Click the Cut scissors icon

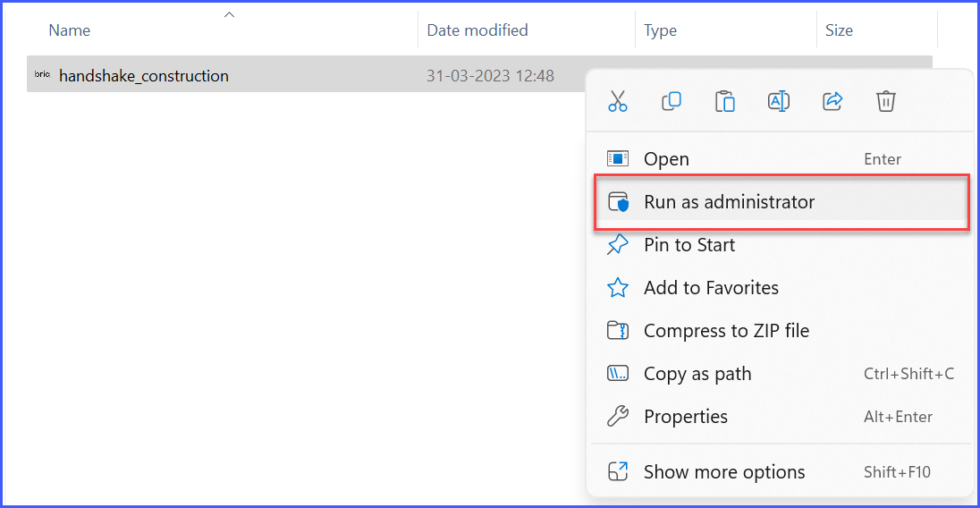pos(618,101)
